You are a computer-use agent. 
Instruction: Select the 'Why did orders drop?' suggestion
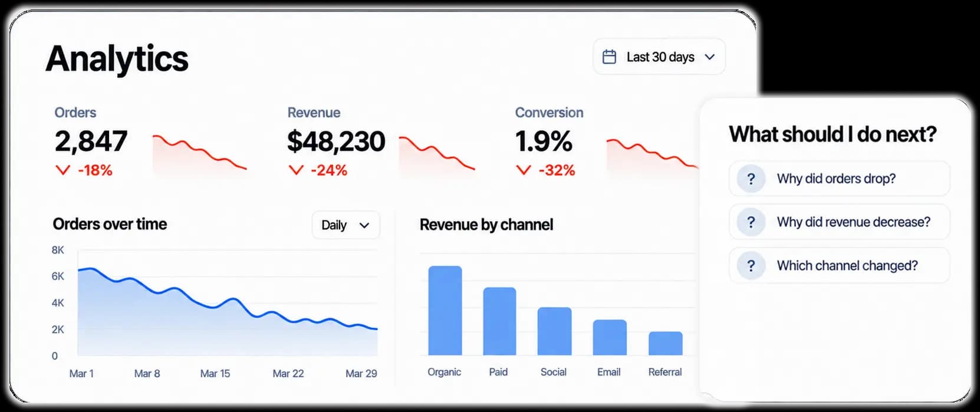pos(840,179)
